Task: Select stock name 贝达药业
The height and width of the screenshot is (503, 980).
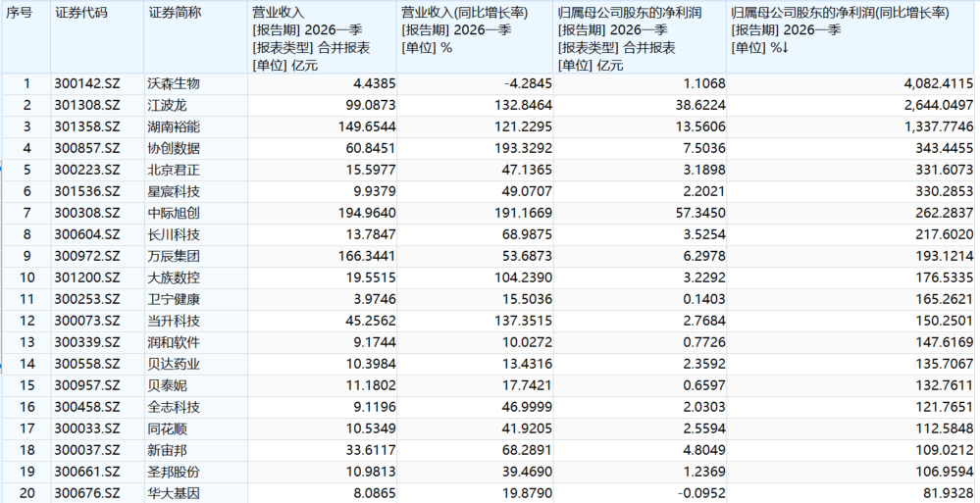Action: click(x=175, y=365)
